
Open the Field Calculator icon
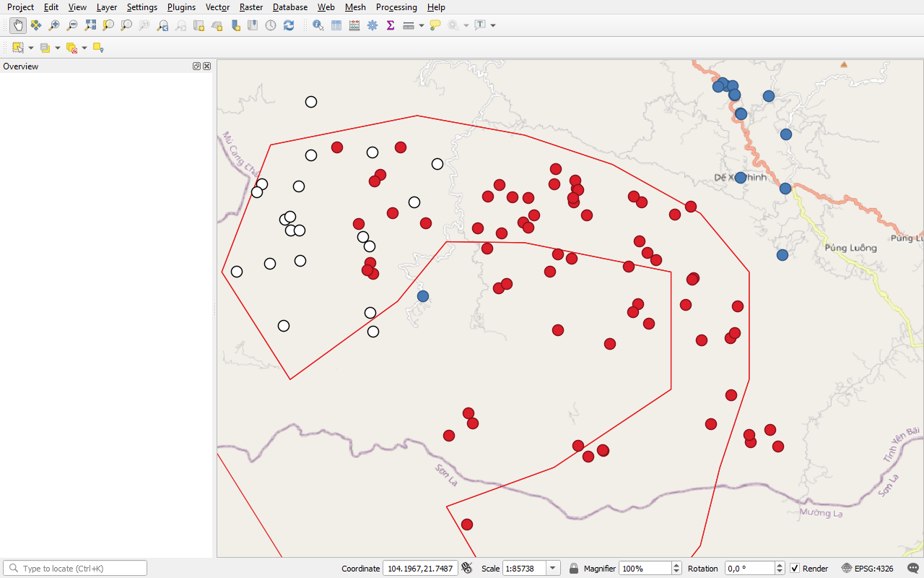coord(354,25)
